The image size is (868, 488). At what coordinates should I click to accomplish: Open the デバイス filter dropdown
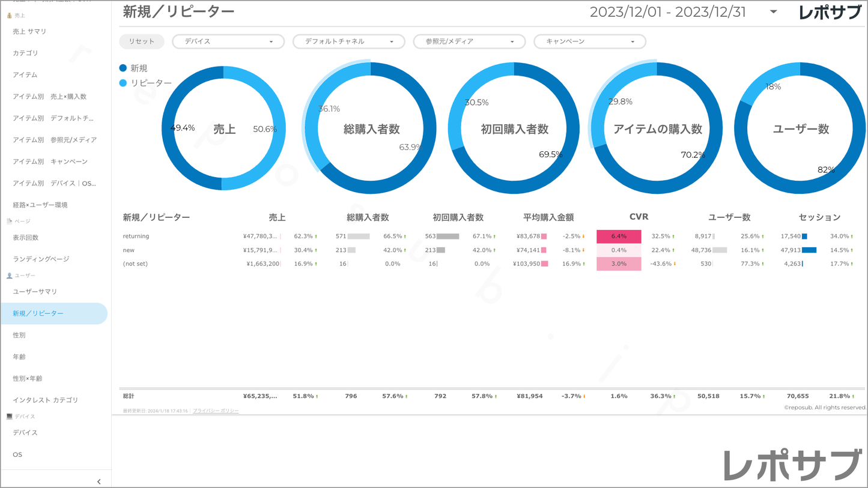point(228,41)
